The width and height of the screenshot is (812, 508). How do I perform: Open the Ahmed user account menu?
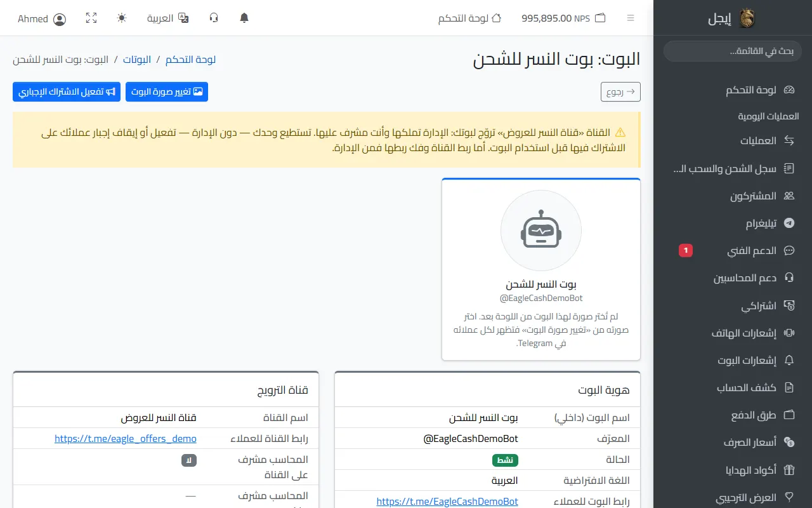(42, 19)
